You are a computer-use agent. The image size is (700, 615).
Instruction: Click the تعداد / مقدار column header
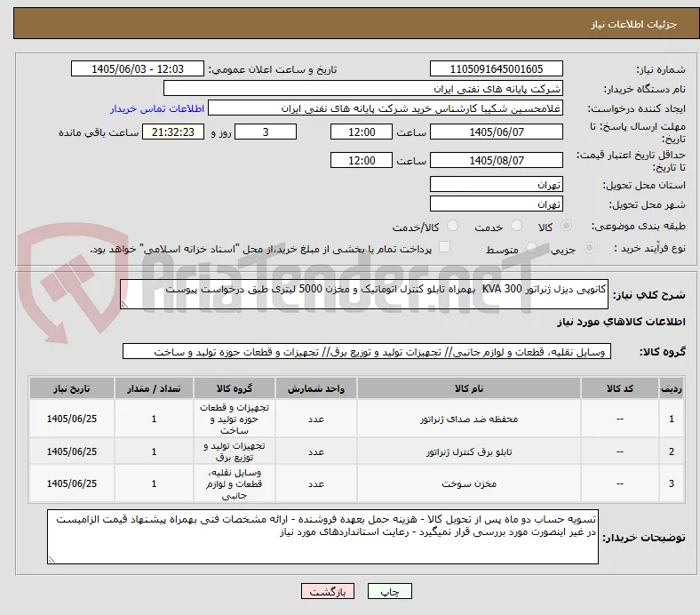[x=154, y=388]
